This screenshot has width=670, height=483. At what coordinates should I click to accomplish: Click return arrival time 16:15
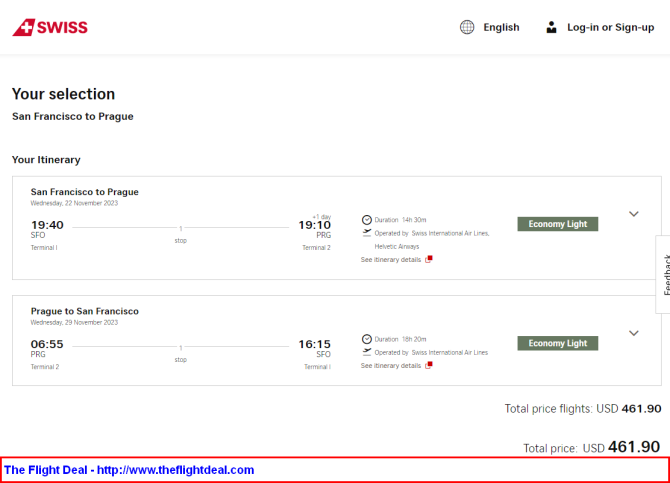[314, 344]
